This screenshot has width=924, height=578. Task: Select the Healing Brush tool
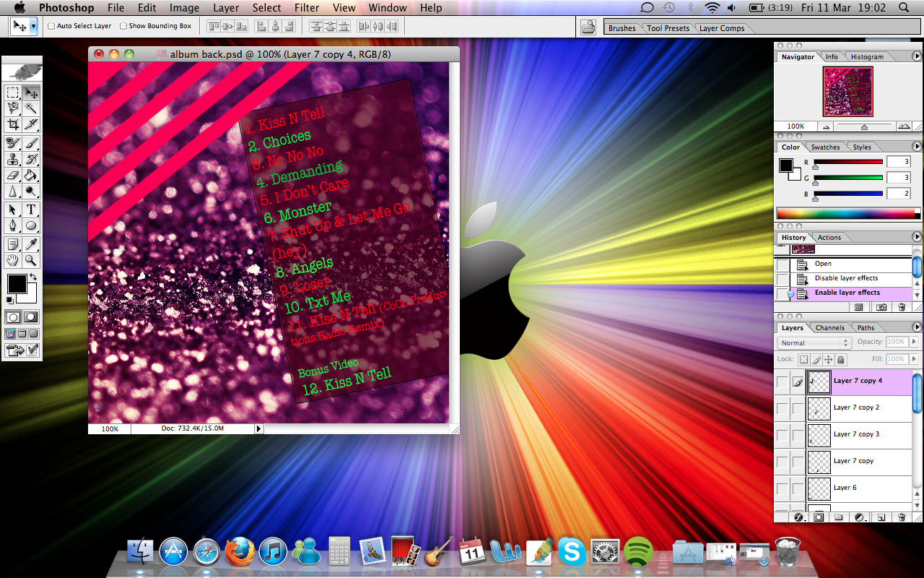[13, 143]
